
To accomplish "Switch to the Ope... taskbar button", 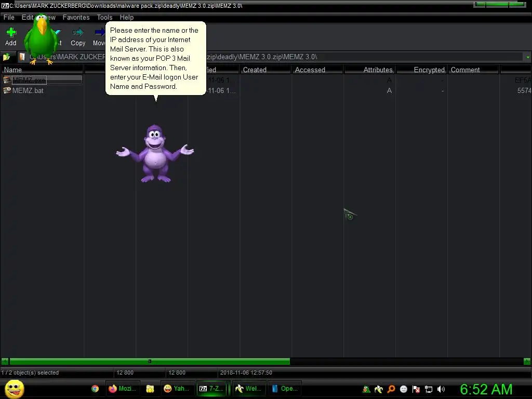I will click(285, 389).
